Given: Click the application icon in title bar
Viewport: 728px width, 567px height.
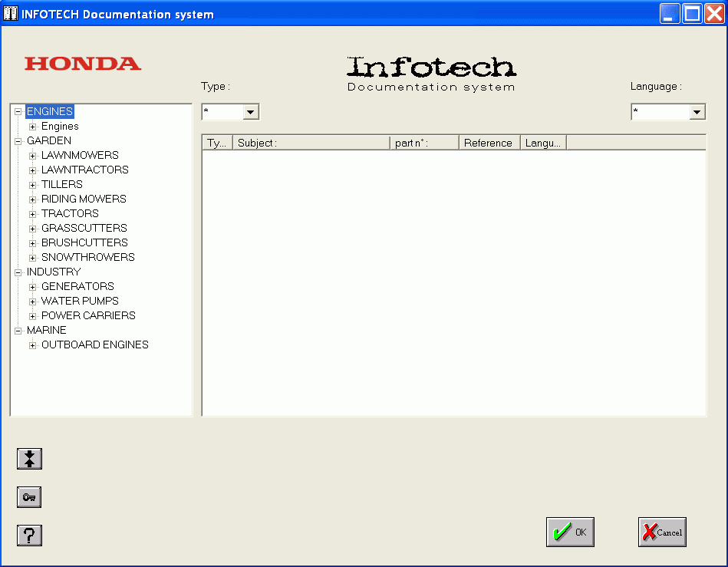Looking at the screenshot, I should (x=10, y=14).
